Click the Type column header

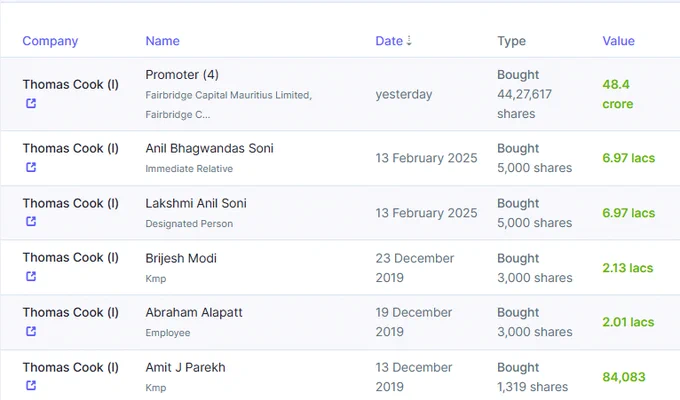511,41
